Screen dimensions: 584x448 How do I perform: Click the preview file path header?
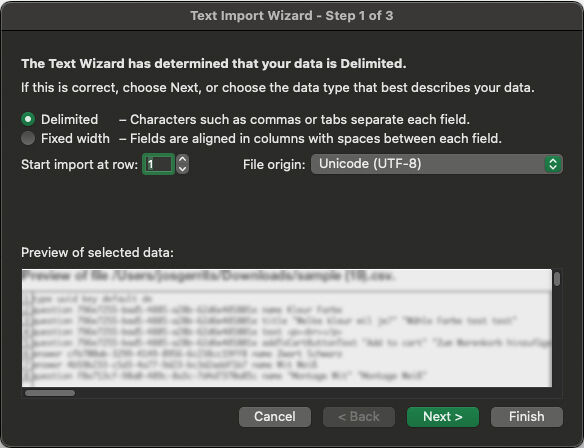click(x=208, y=276)
